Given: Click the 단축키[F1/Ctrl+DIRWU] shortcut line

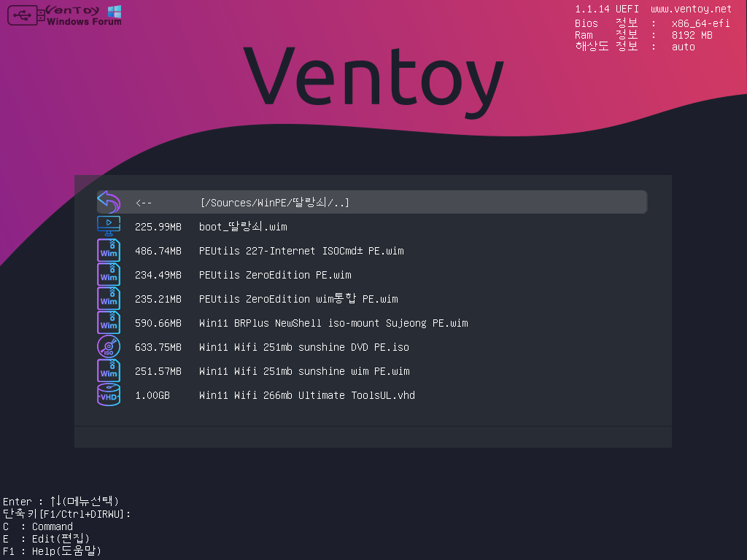Looking at the screenshot, I should click(x=66, y=514).
